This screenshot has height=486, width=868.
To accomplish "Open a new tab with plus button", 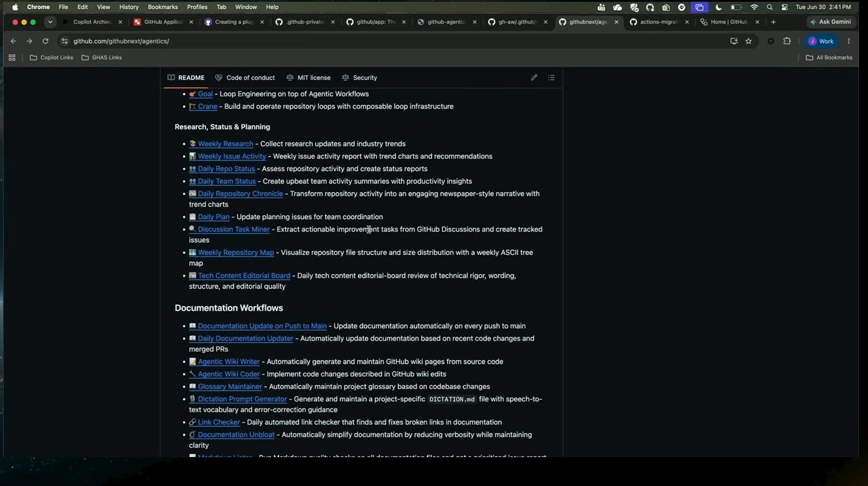I will tap(773, 22).
